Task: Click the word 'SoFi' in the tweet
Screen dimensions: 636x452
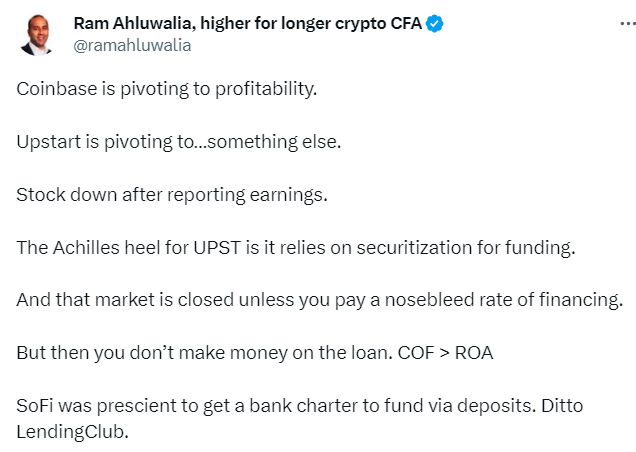Action: click(35, 406)
